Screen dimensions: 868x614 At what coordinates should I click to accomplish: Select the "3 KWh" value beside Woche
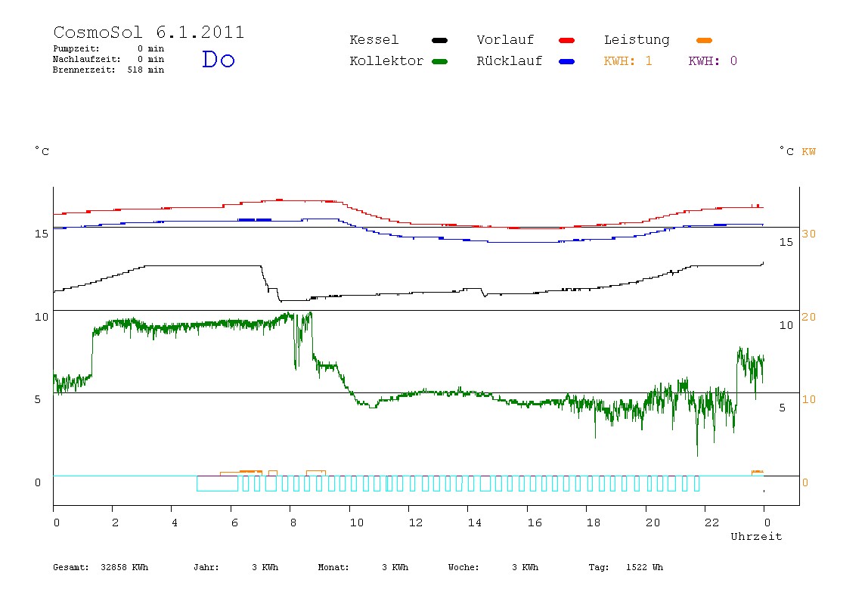coord(525,567)
